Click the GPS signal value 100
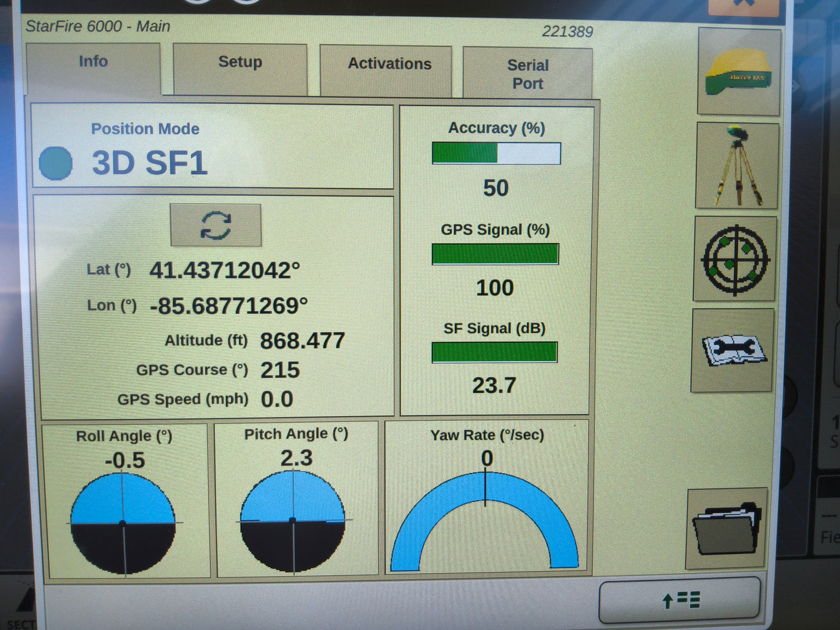This screenshot has width=840, height=630. (495, 288)
